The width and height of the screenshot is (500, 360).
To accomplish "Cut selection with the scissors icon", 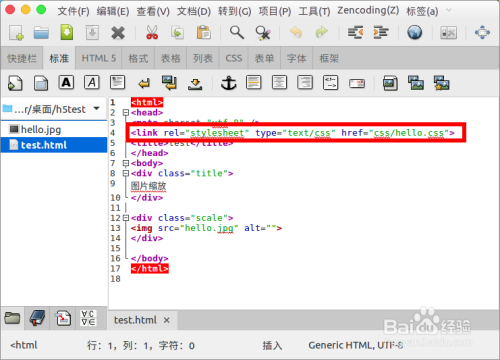I will coord(152,33).
